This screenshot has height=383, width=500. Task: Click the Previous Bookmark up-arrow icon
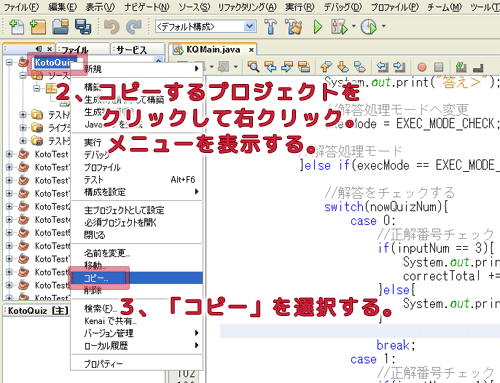(x=326, y=67)
